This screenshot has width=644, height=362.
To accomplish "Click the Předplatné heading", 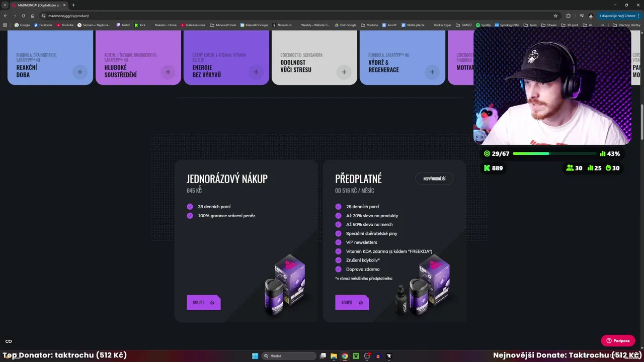I will tap(358, 178).
